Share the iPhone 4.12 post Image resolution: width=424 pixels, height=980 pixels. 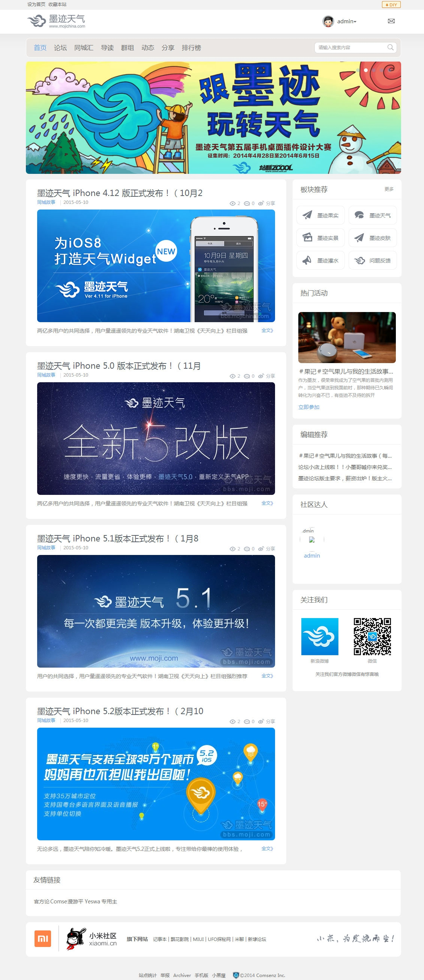[x=266, y=204]
